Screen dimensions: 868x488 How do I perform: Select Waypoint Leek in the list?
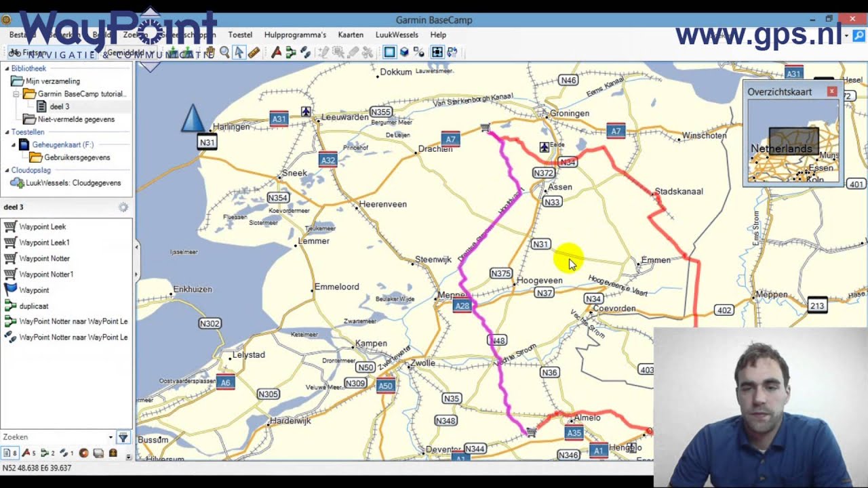[42, 227]
